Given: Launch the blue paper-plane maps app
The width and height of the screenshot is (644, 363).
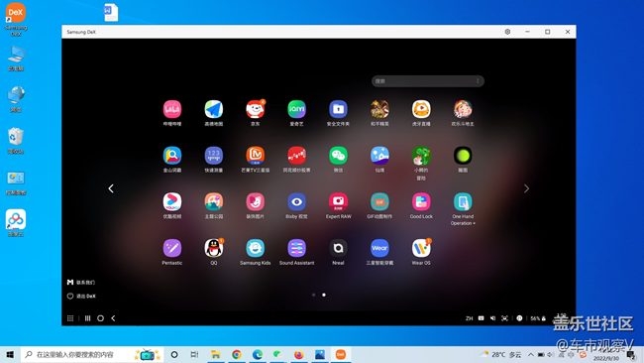Looking at the screenshot, I should [214, 109].
